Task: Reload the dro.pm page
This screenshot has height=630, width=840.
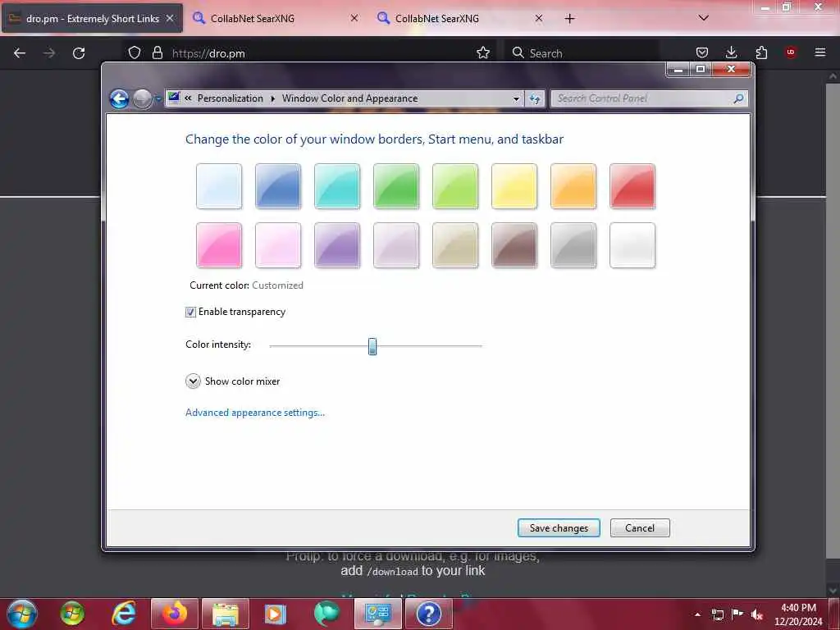Action: pyautogui.click(x=79, y=53)
